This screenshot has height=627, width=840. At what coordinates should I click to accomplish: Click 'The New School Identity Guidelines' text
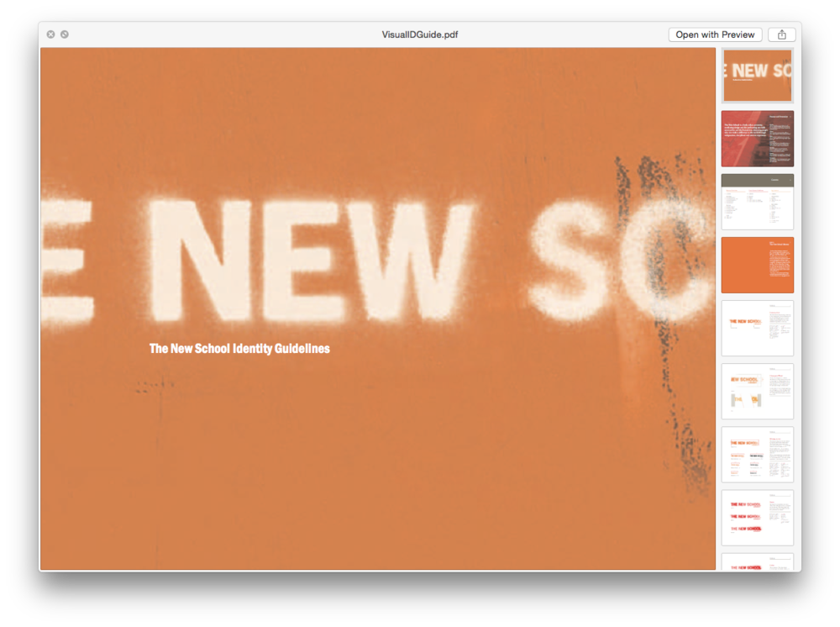(x=239, y=349)
